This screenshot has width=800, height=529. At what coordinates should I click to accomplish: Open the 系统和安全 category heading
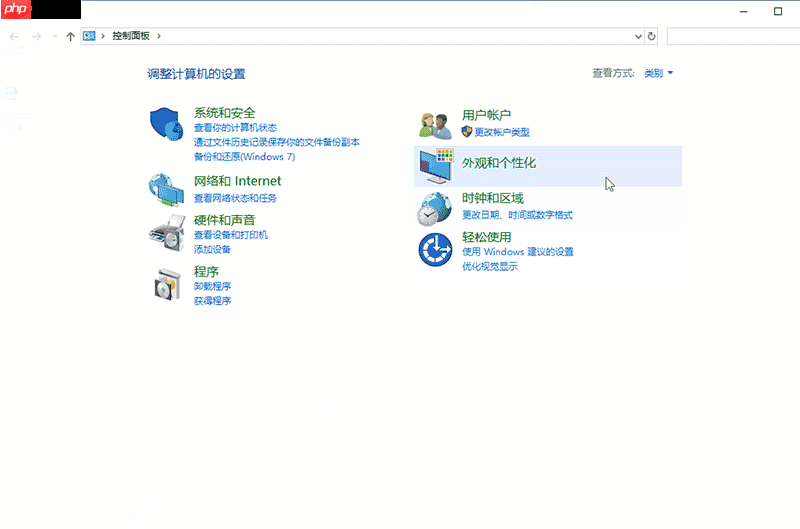(x=224, y=113)
